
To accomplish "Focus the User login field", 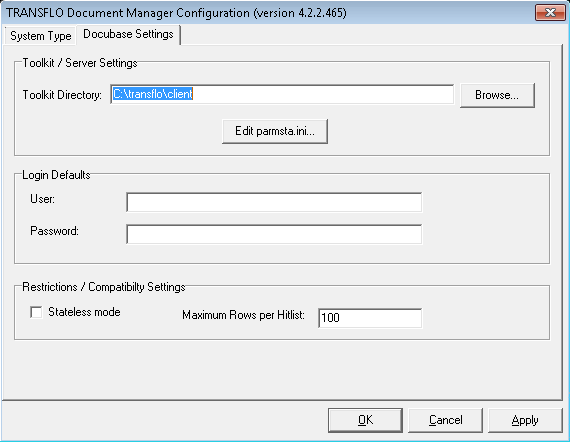I will pos(274,202).
